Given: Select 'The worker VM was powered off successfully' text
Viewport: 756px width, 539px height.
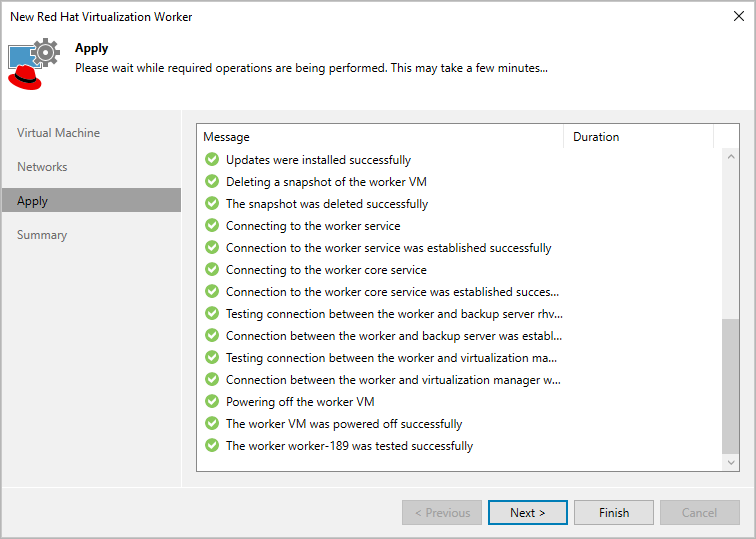Looking at the screenshot, I should (x=344, y=424).
